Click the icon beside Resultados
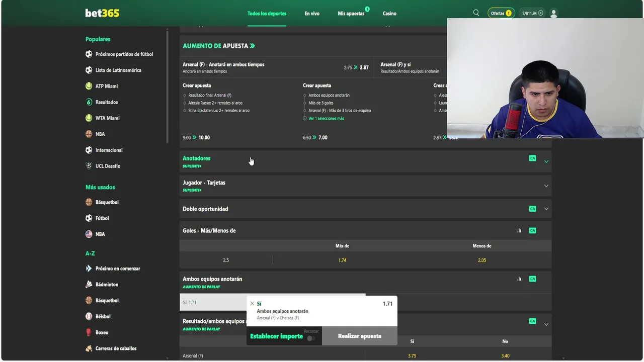The image size is (644, 362). tap(89, 102)
